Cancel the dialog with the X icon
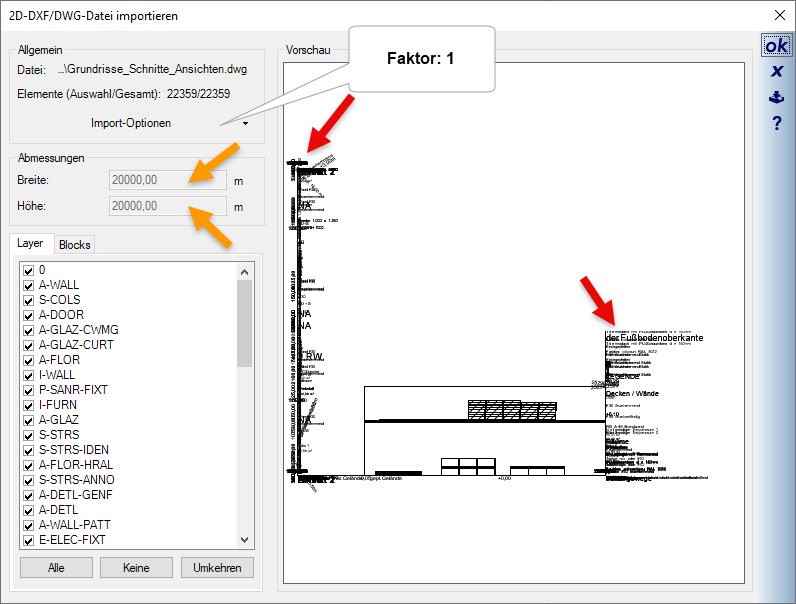The height and width of the screenshot is (604, 796). click(x=775, y=72)
